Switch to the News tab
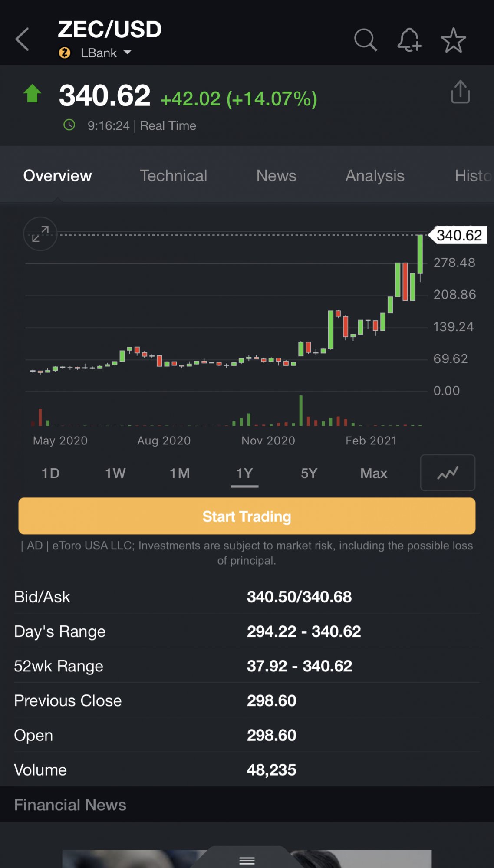The image size is (494, 868). [x=276, y=176]
